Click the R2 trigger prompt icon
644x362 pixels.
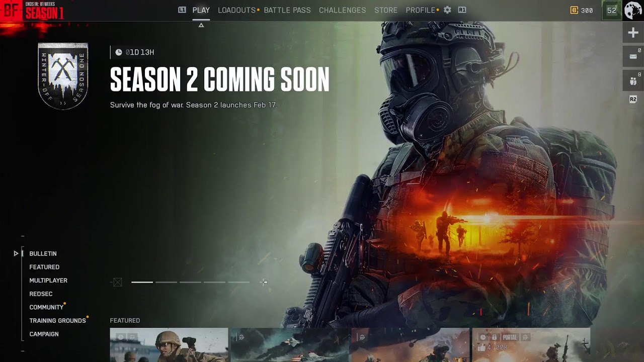(633, 100)
